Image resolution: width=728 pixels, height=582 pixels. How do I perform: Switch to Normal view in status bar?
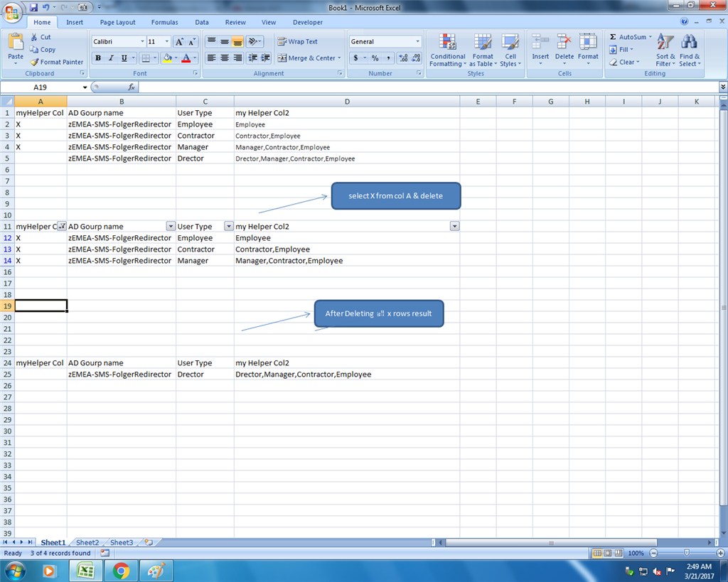coord(597,554)
